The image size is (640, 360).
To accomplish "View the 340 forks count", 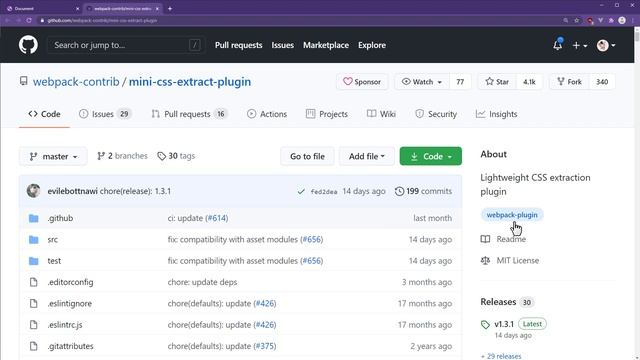I will coord(602,82).
